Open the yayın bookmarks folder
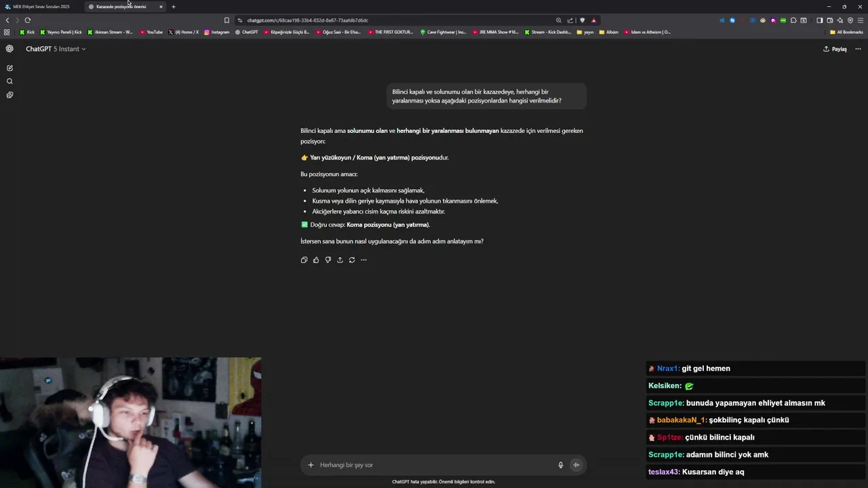The width and height of the screenshot is (868, 488). pos(585,32)
